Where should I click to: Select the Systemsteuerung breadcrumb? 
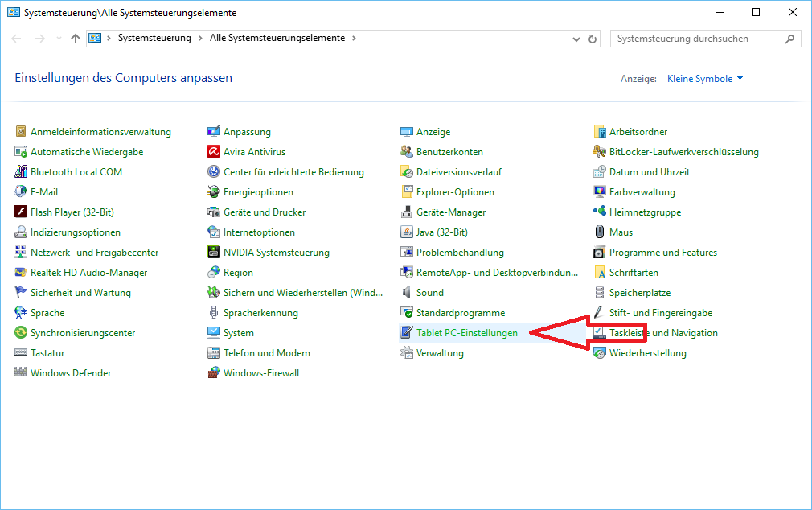click(154, 38)
